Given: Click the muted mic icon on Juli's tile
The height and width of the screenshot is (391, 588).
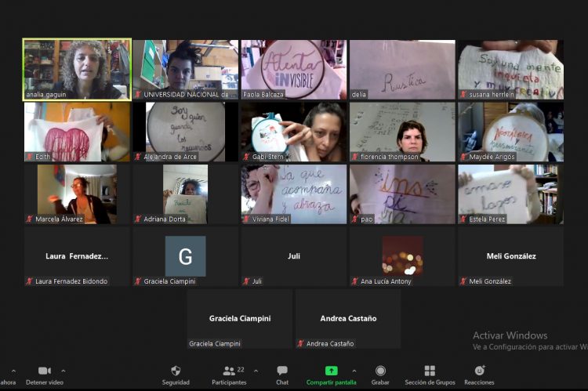Looking at the screenshot, I should click(247, 281).
